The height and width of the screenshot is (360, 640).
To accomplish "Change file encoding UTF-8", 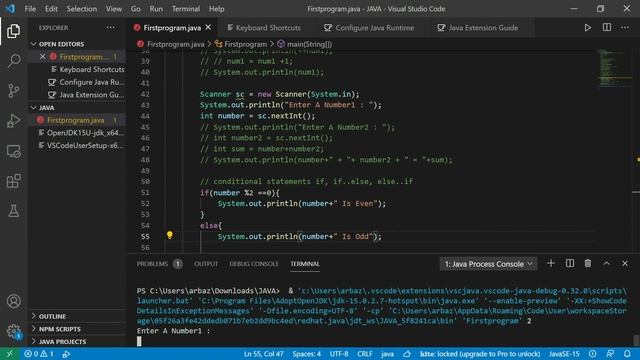I will pos(339,354).
